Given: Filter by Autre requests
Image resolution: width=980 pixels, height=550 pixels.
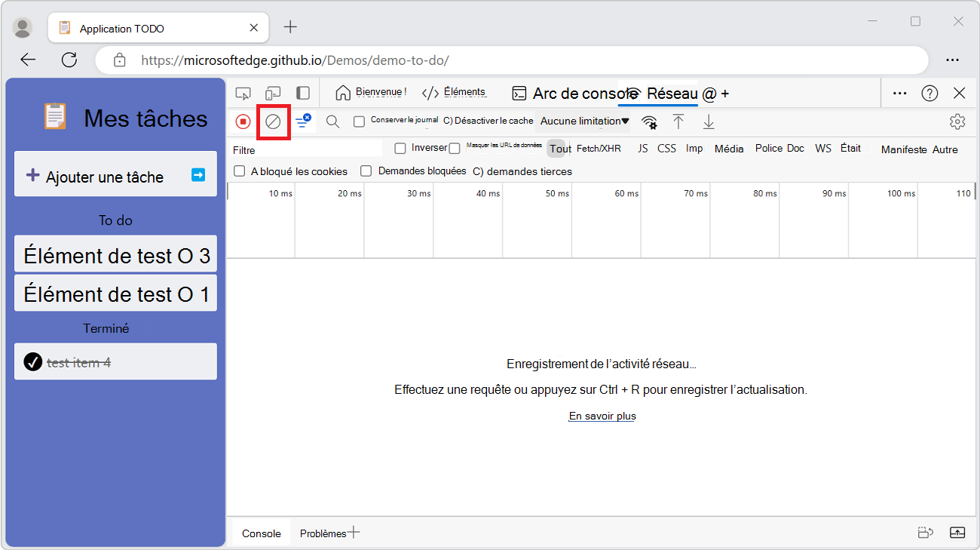Looking at the screenshot, I should click(x=945, y=149).
